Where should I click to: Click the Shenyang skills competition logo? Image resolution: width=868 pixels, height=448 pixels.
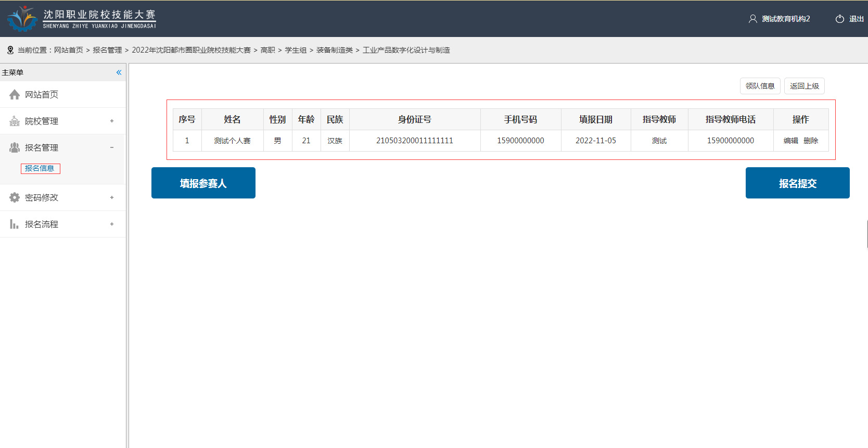tap(82, 19)
